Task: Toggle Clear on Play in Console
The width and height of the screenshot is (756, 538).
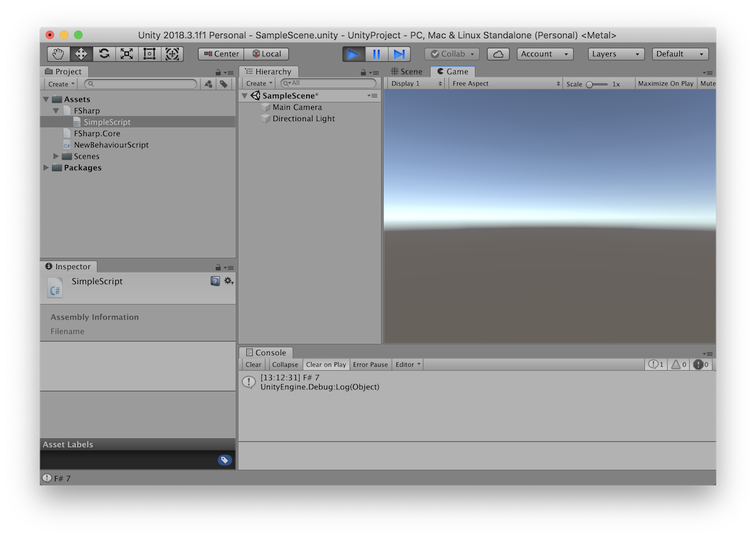Action: pyautogui.click(x=326, y=364)
